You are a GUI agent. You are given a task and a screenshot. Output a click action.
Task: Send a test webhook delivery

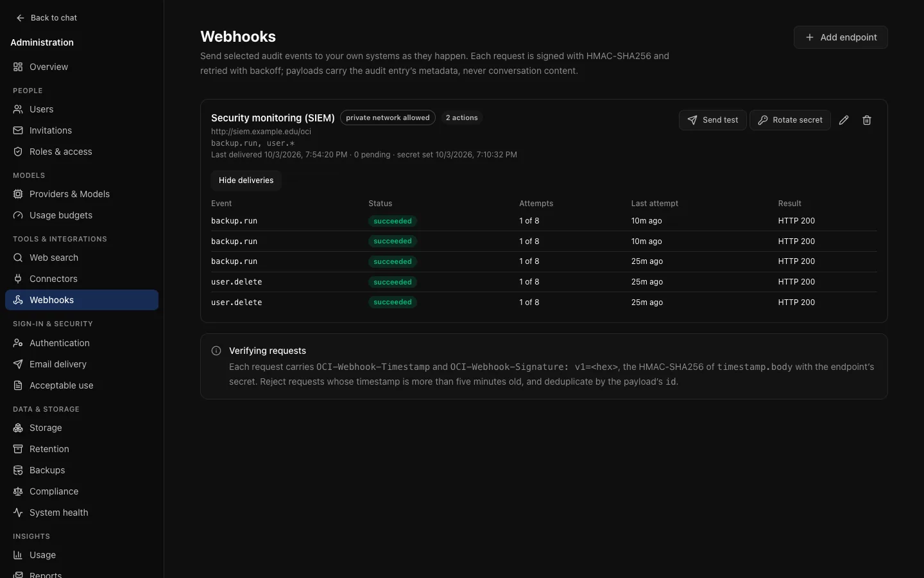tap(712, 120)
